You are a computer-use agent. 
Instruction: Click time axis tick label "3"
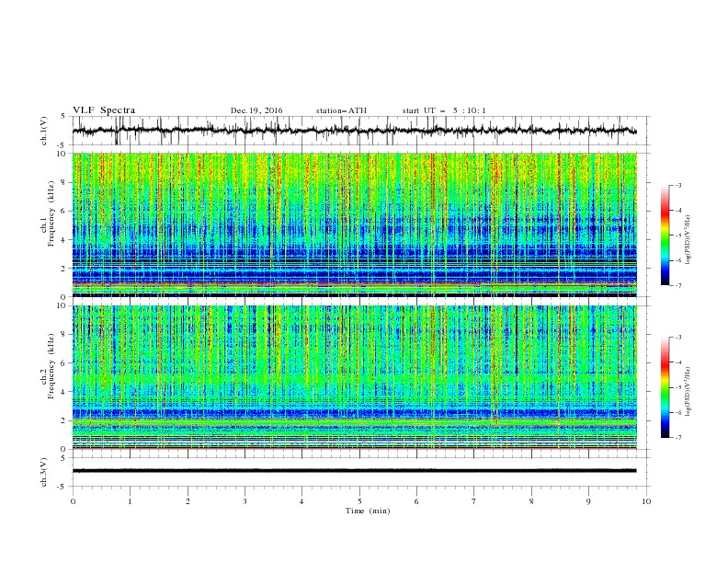click(245, 501)
